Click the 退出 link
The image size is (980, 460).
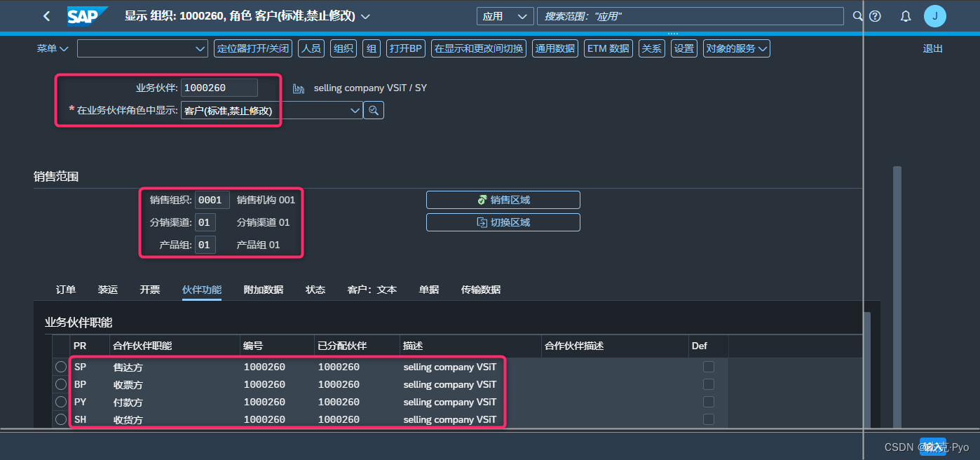tap(933, 48)
